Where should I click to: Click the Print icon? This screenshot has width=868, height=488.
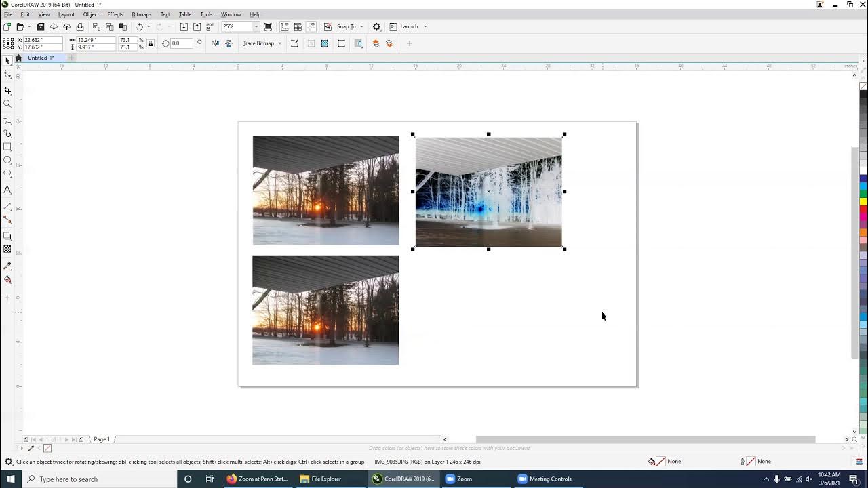80,26
